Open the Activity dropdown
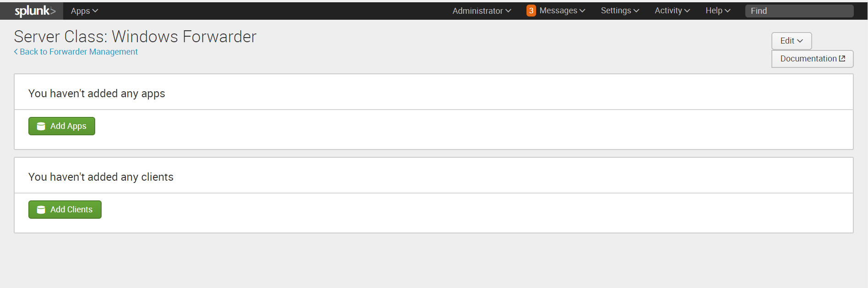The image size is (868, 288). [x=671, y=11]
